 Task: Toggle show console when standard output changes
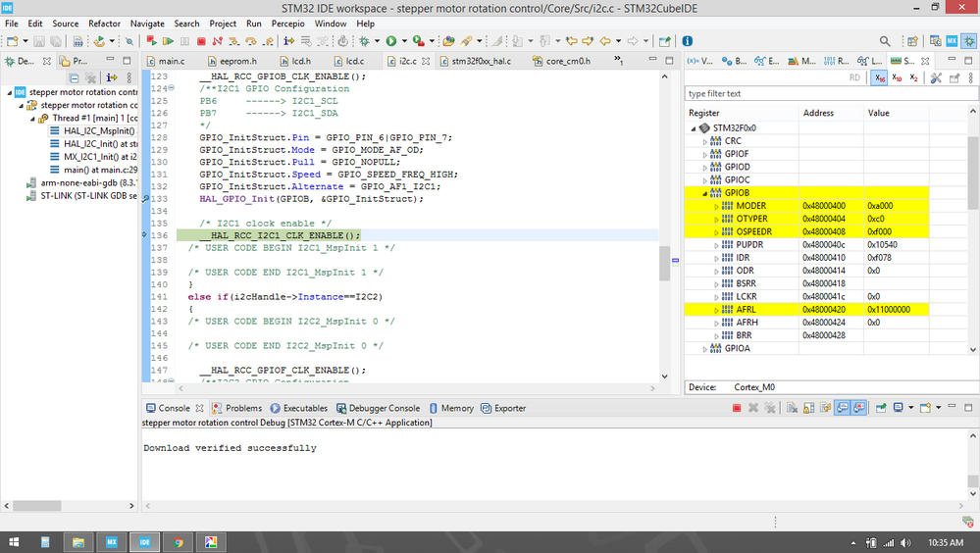[843, 408]
